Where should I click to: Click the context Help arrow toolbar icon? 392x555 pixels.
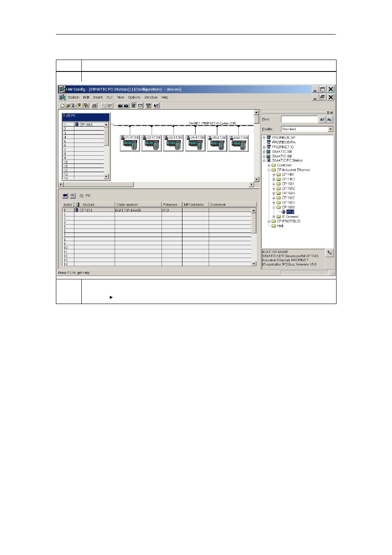tap(156, 106)
